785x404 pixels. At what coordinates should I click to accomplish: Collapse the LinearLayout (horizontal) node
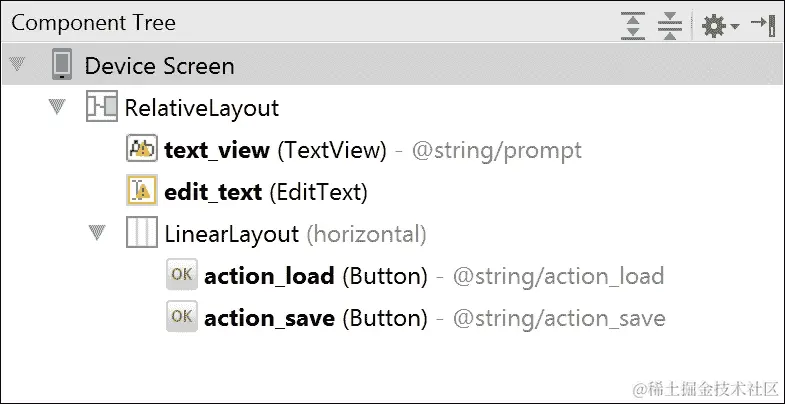[x=97, y=234]
